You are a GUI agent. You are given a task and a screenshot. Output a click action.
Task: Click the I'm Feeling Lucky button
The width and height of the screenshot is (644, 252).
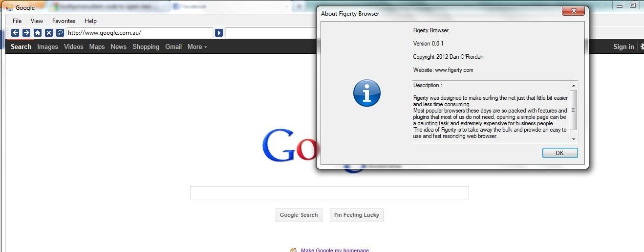[357, 215]
